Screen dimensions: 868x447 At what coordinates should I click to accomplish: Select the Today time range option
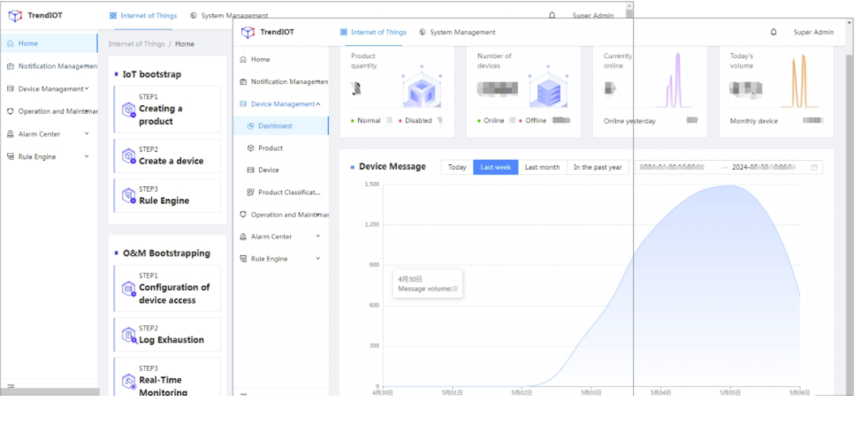457,167
